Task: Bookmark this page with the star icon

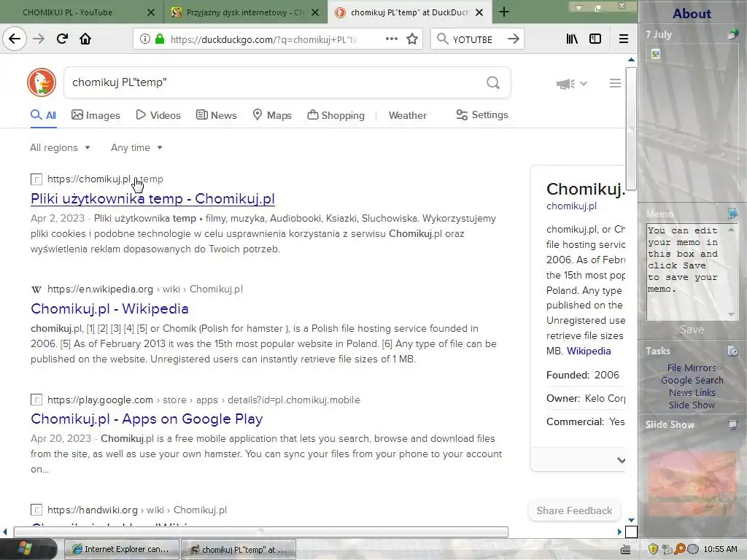Action: point(412,39)
